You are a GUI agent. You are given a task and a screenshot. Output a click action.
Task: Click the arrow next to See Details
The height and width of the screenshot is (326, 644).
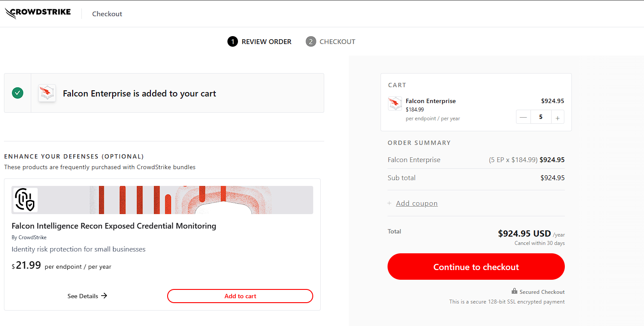(x=104, y=296)
